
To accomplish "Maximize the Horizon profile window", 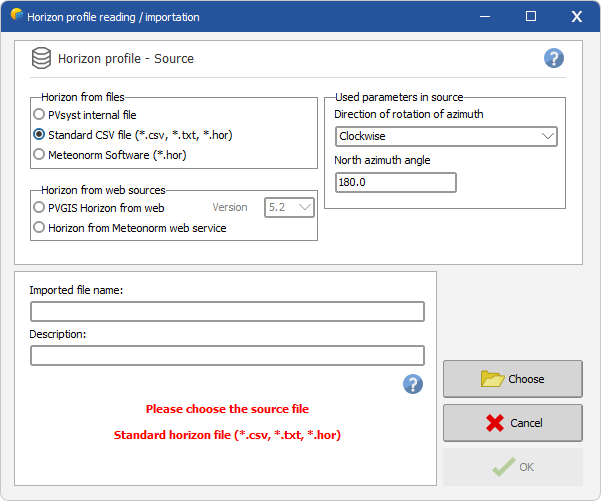I will coord(531,16).
